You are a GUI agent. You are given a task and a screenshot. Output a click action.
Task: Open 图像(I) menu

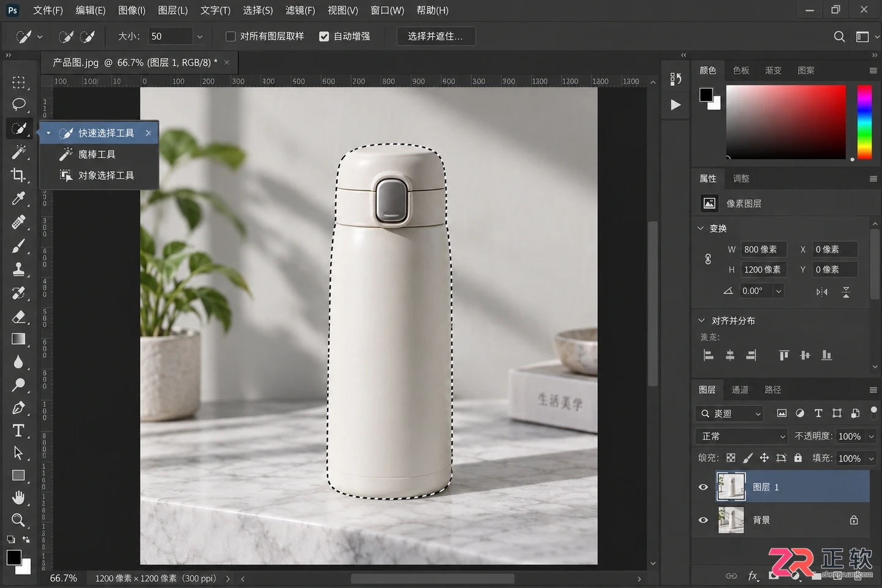132,10
